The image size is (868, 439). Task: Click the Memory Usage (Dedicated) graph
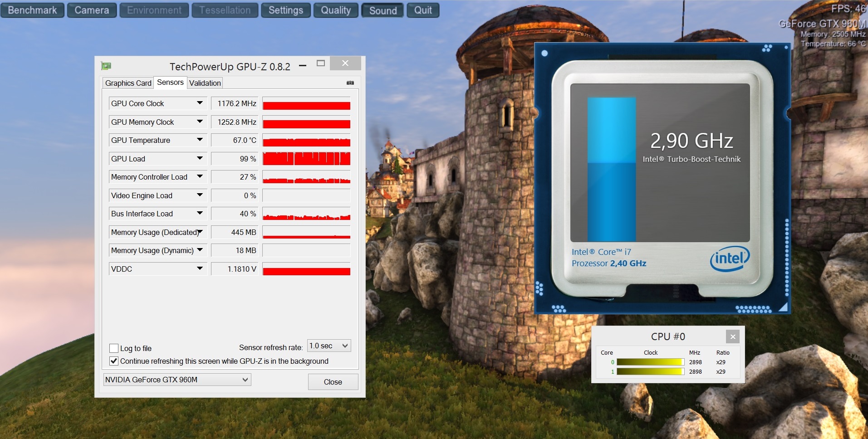[306, 232]
